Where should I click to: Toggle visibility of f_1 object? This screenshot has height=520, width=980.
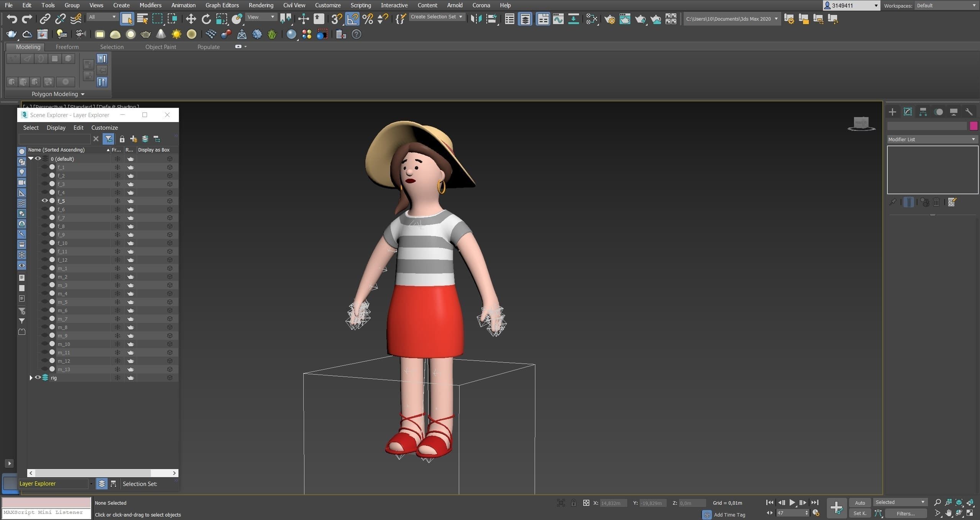pos(44,167)
